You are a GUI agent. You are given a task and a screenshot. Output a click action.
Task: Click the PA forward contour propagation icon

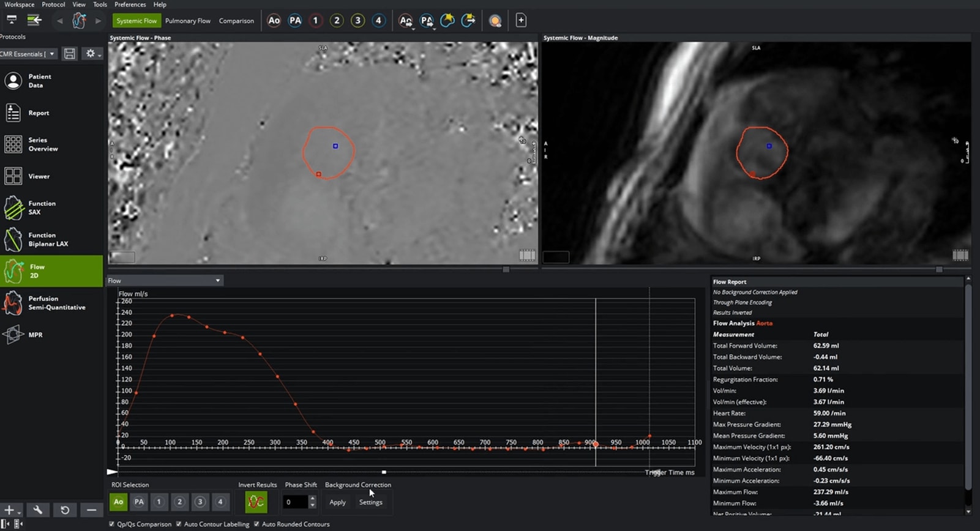point(427,21)
